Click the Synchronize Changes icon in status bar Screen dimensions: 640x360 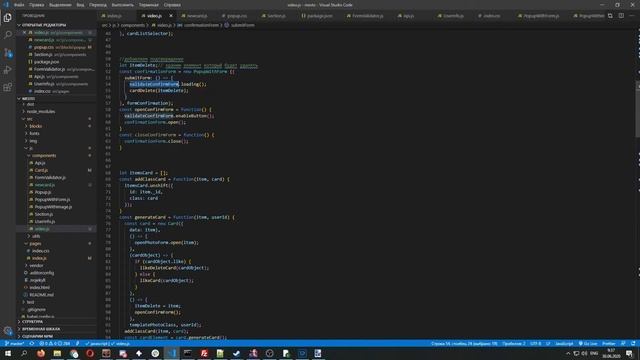(31, 344)
